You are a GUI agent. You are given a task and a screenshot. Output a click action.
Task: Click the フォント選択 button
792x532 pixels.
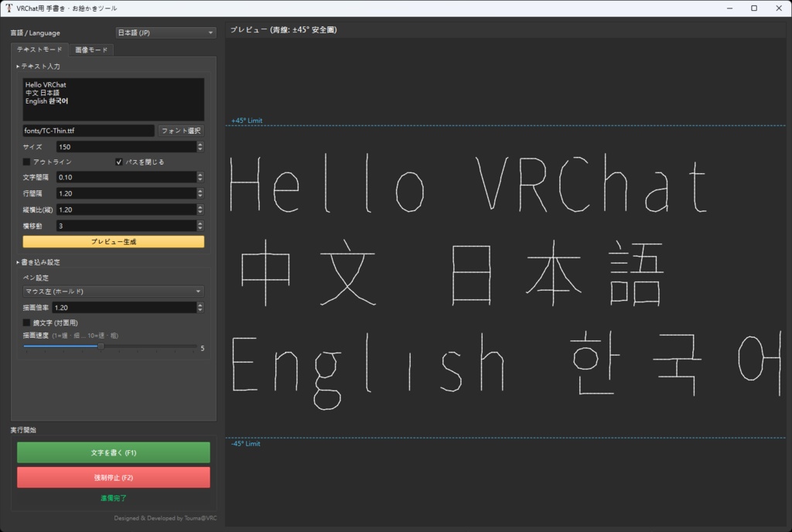[180, 130]
